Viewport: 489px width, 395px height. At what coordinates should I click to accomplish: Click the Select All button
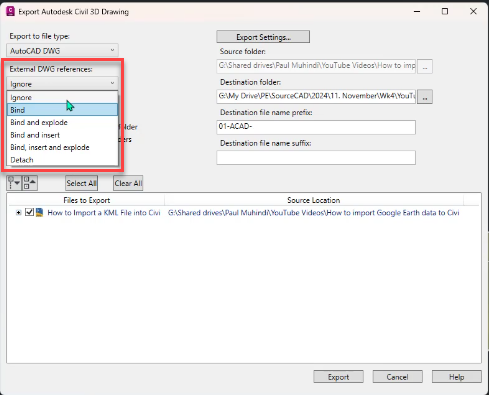click(x=81, y=183)
